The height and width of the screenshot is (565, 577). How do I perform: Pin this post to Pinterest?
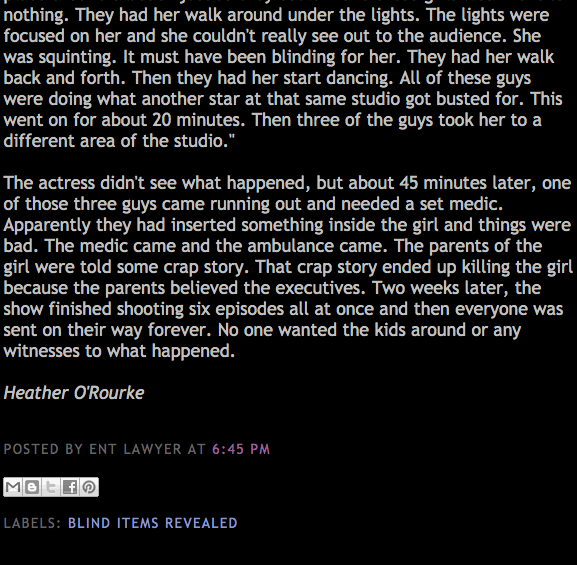pyautogui.click(x=89, y=487)
